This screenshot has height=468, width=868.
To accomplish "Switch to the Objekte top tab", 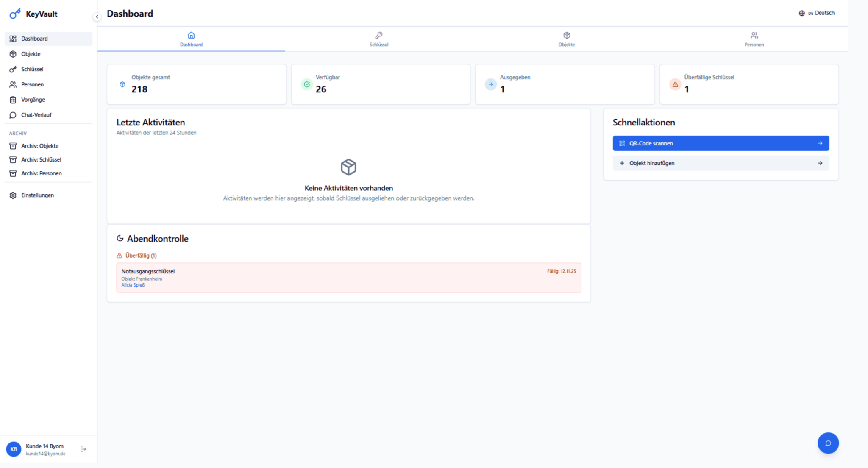I will click(x=566, y=39).
